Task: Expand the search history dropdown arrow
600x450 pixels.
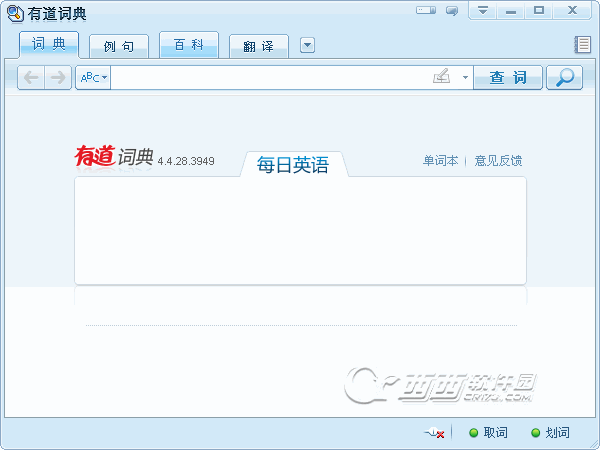Action: click(x=465, y=77)
